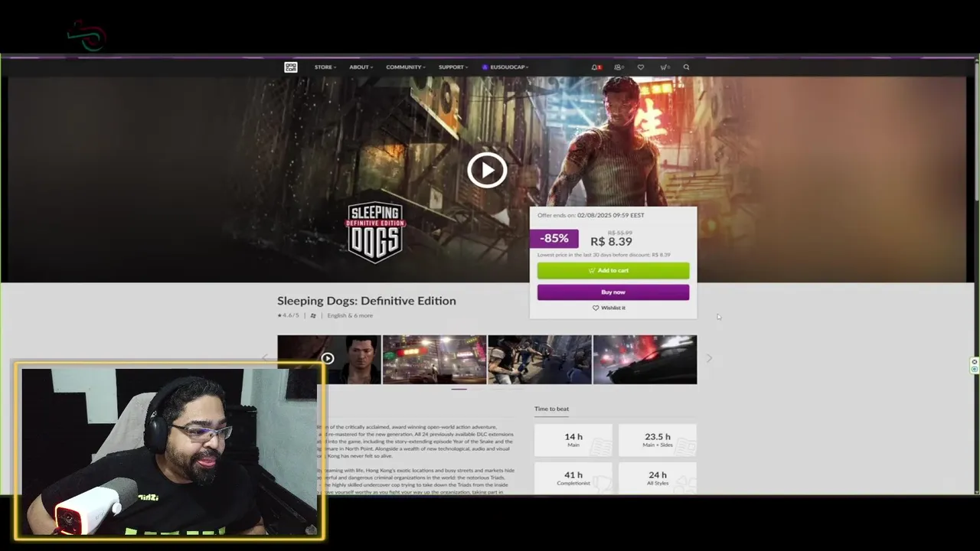This screenshot has width=980, height=551.
Task: Open the search magnifier icon
Action: click(x=686, y=67)
